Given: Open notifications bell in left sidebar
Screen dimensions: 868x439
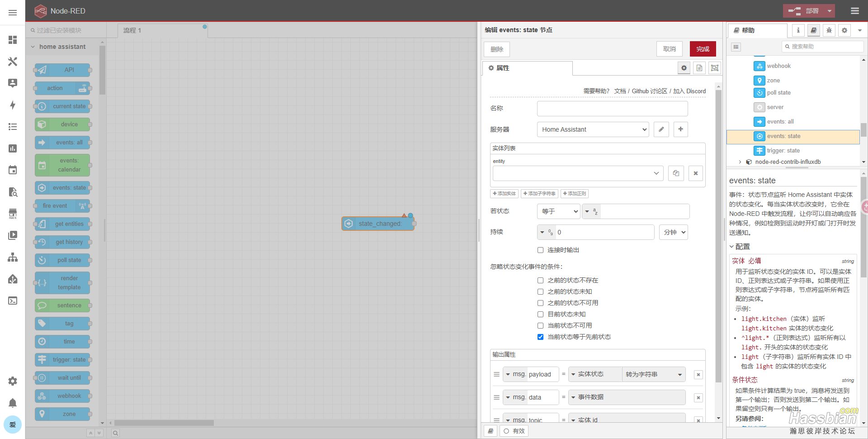Looking at the screenshot, I should click(x=13, y=403).
